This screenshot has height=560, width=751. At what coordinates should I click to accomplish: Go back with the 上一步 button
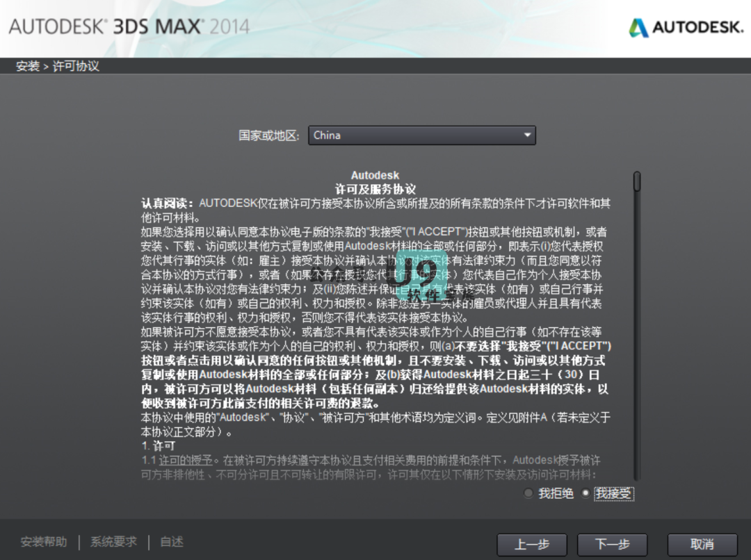pyautogui.click(x=532, y=544)
